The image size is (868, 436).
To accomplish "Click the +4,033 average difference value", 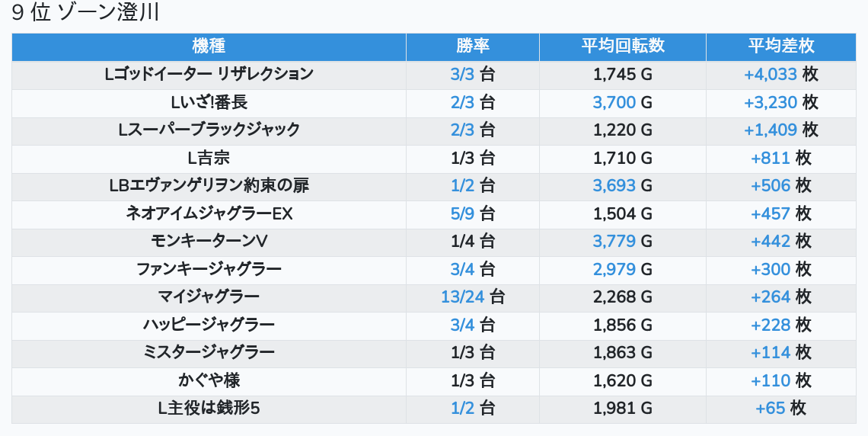I will coord(770,75).
